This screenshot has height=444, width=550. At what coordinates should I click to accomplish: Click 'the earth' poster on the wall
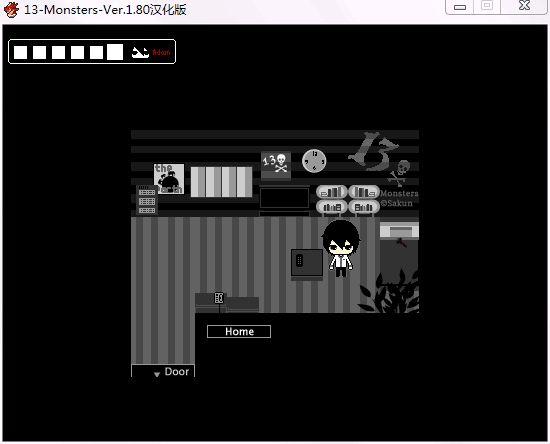[x=169, y=179]
